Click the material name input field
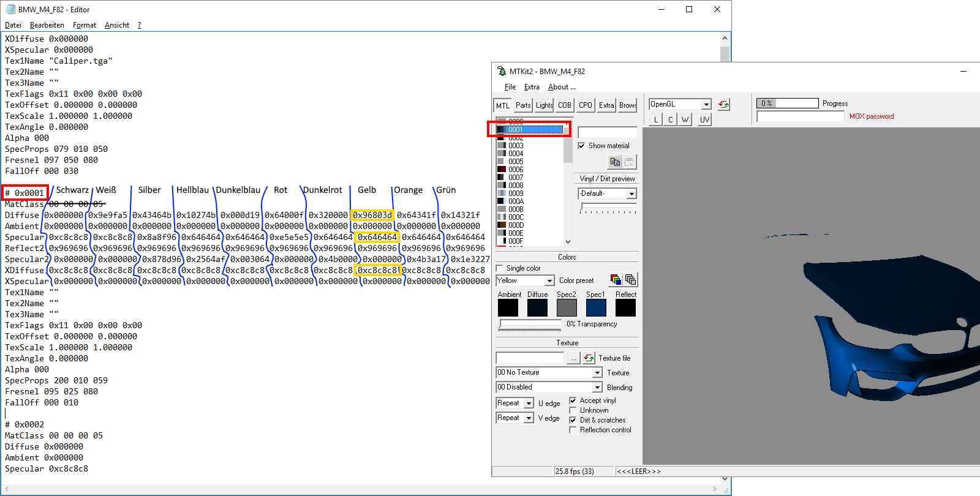The height and width of the screenshot is (496, 980). (608, 132)
